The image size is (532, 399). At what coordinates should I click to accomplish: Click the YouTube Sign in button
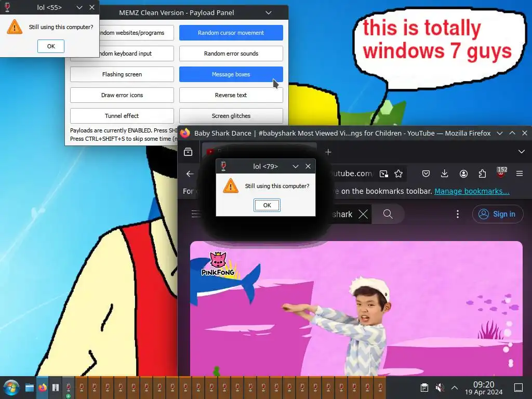[498, 214]
